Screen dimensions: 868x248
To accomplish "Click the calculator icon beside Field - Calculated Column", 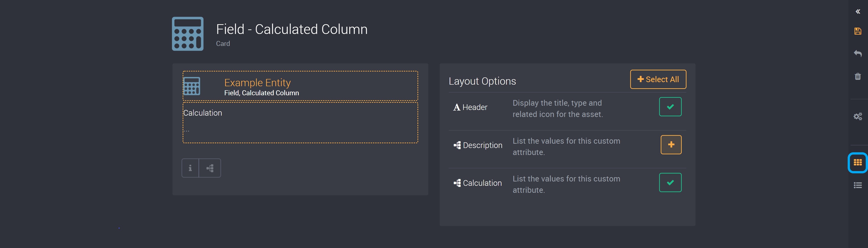I will (188, 33).
